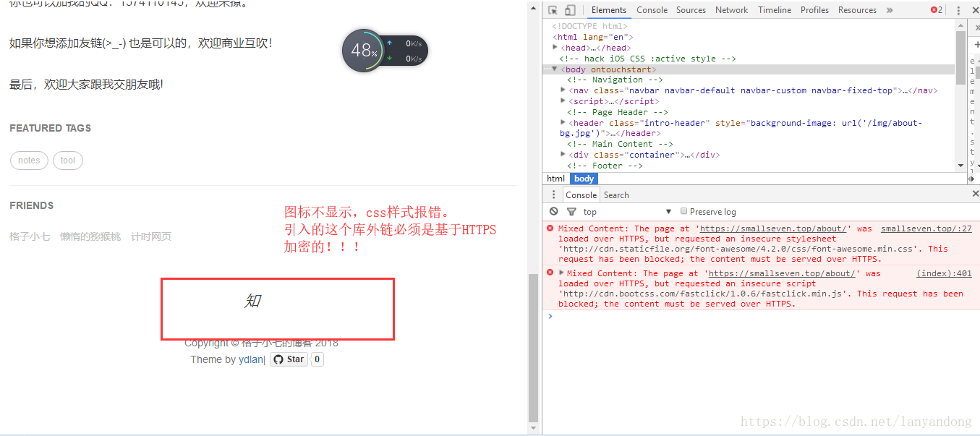Screen dimensions: 980x436
Task: Click the console input prompt
Action: point(759,317)
